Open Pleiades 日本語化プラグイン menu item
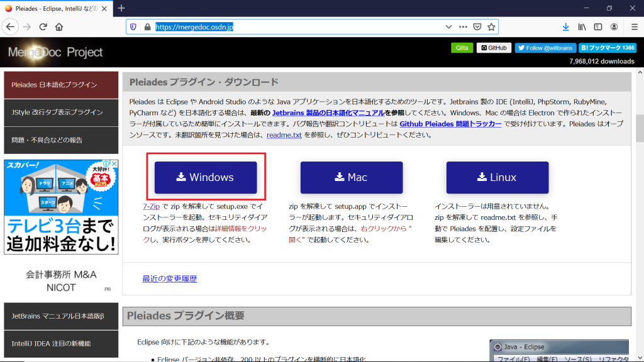644x362 pixels. [61, 85]
